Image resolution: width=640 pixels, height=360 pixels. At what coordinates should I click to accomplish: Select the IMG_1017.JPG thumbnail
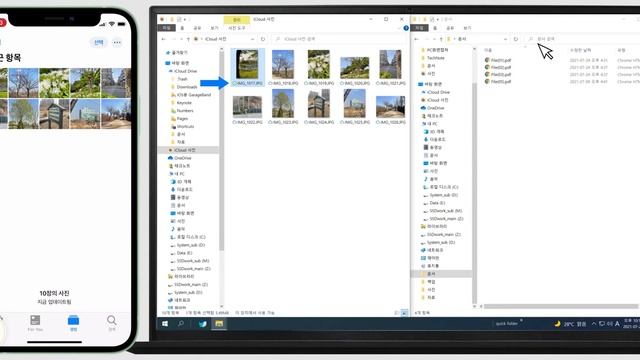tap(248, 67)
